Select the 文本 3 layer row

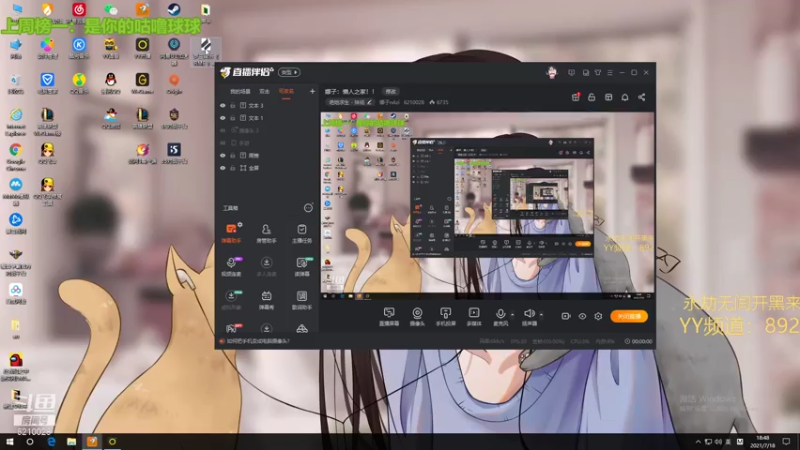(266, 106)
